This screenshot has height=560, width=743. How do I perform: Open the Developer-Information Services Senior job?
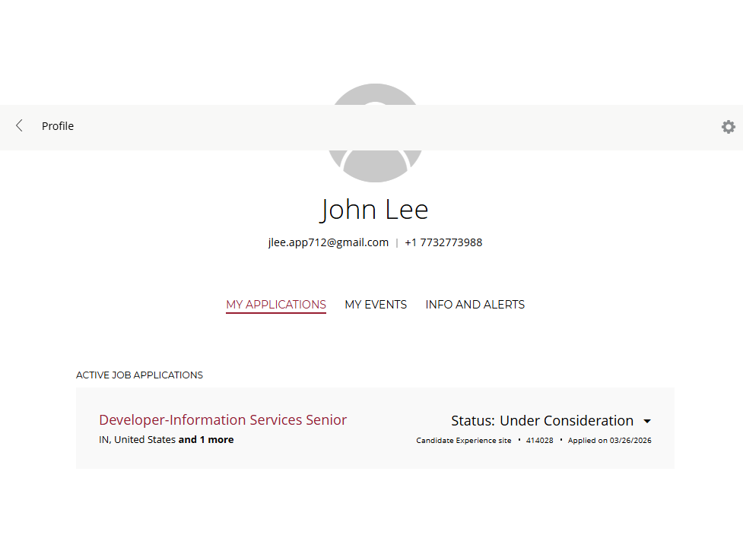click(x=223, y=420)
